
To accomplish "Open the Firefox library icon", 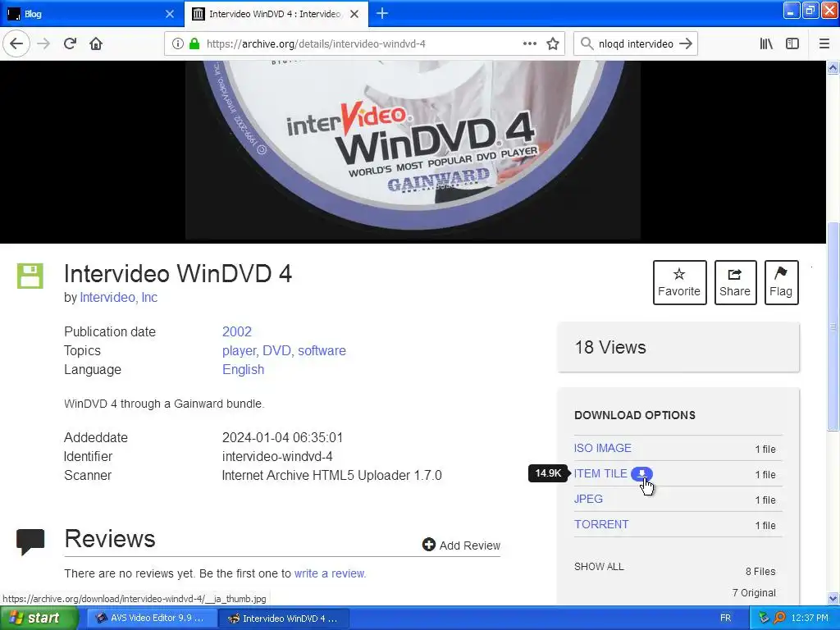I will point(766,44).
